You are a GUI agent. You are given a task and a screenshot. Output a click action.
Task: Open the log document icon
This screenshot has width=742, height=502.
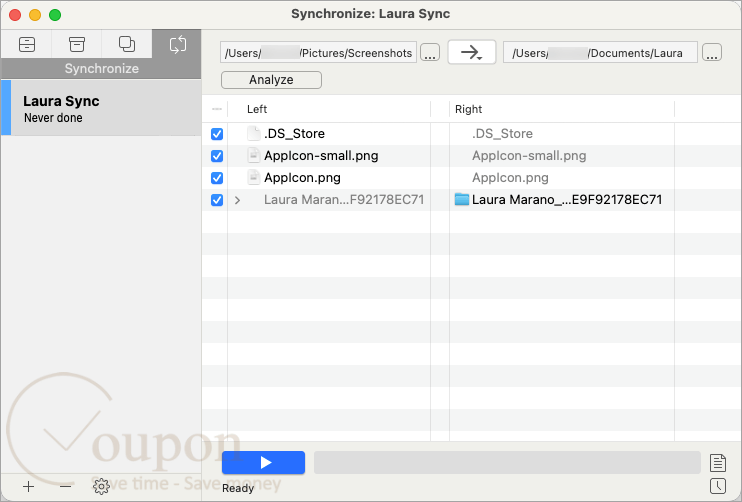pos(717,463)
